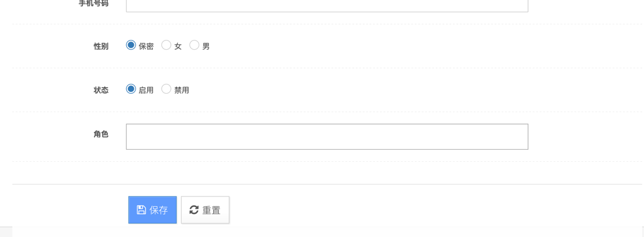Click the 保密 option label text
The height and width of the screenshot is (237, 644).
146,46
